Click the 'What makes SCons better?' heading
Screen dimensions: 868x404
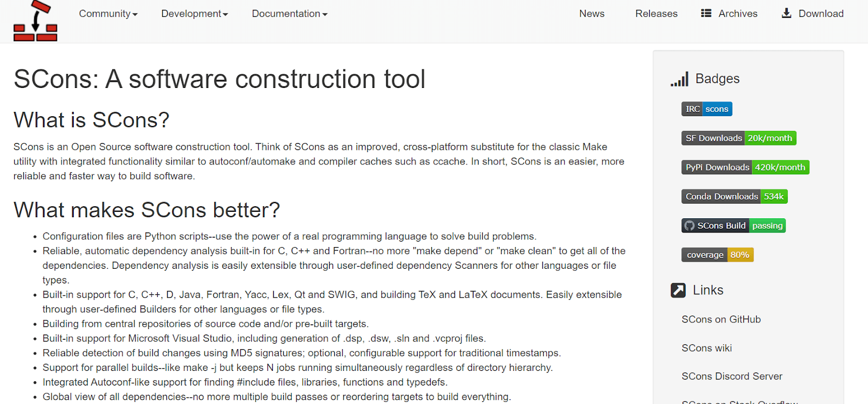tap(146, 210)
